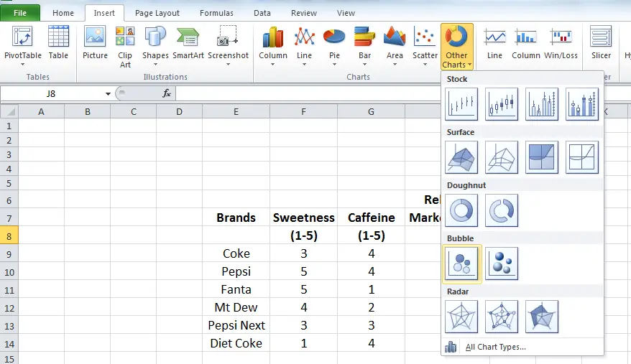Viewport: 631px width, 364px height.
Task: Pick the Doughnut chart type
Action: [461, 210]
